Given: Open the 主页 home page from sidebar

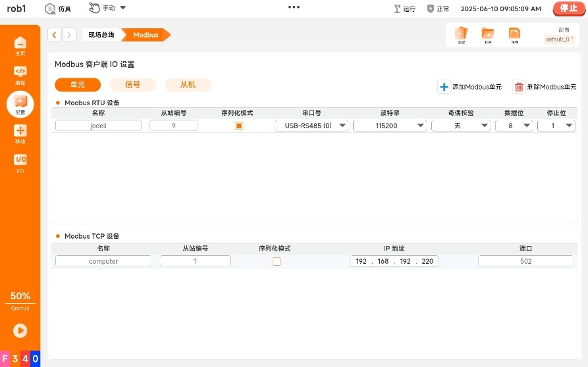Looking at the screenshot, I should 20,45.
